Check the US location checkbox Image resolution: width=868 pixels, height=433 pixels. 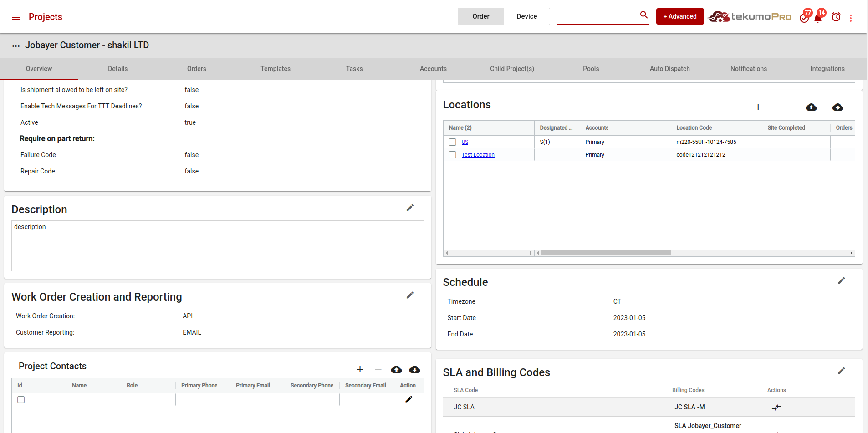452,142
